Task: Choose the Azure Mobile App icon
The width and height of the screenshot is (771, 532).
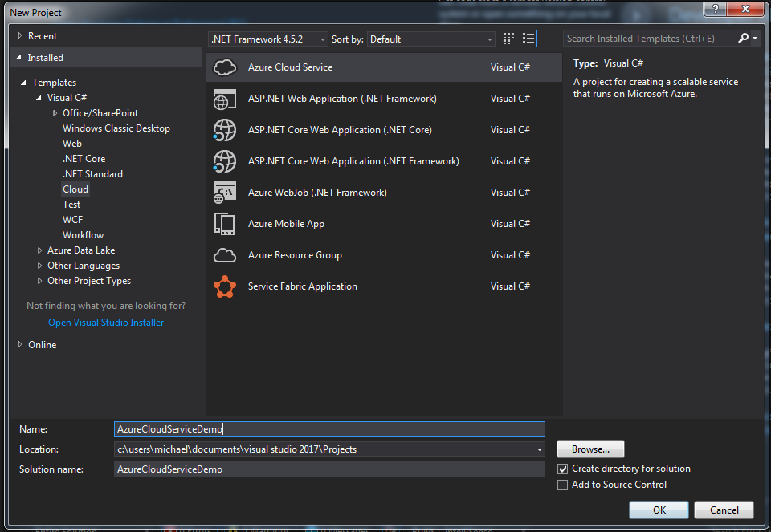Action: [x=224, y=224]
